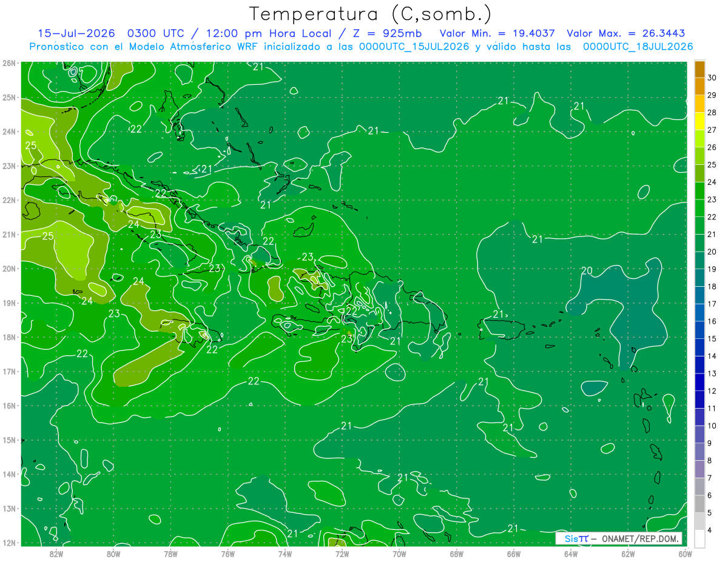Click the '12N' latitude axis label

(x=8, y=543)
